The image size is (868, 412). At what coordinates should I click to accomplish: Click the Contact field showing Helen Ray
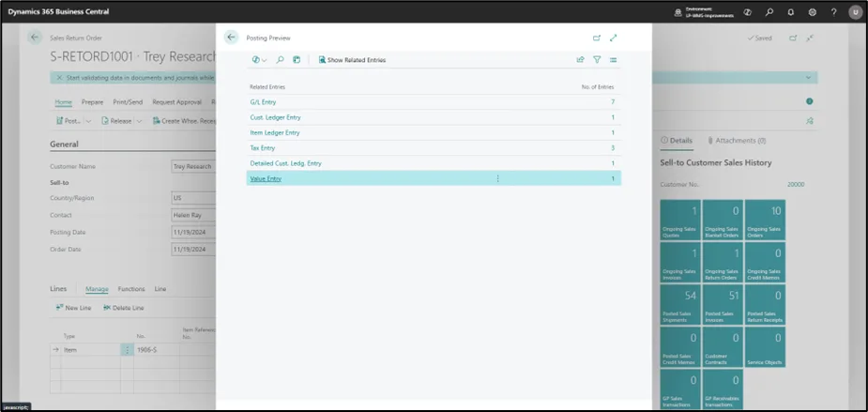193,215
